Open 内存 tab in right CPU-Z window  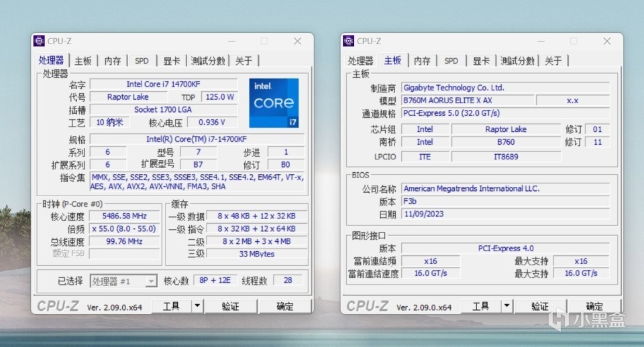pos(422,61)
